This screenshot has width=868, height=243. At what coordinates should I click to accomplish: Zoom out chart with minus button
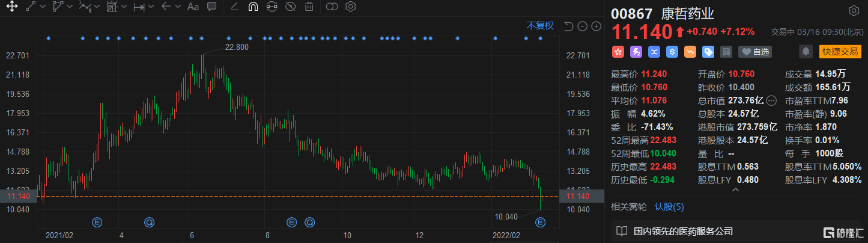582,26
